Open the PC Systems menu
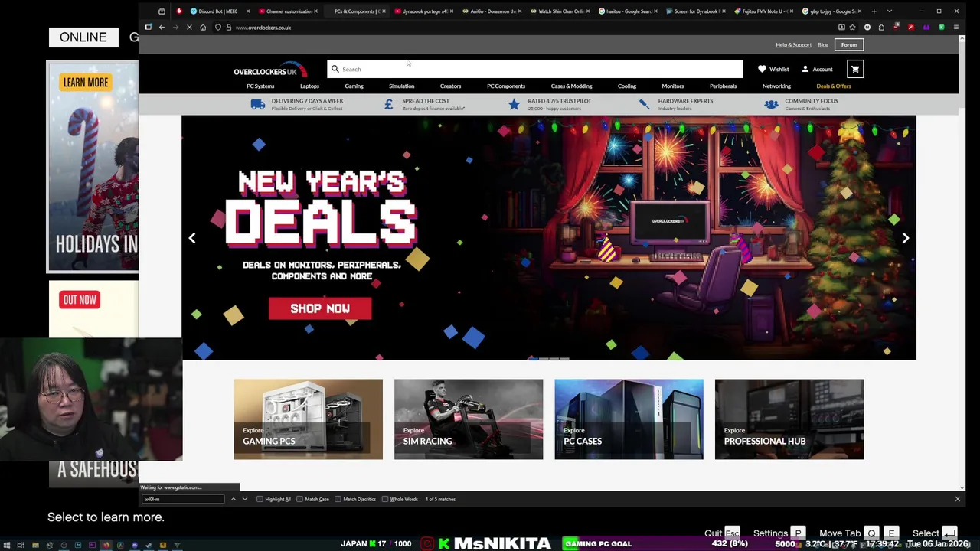The image size is (980, 551). point(260,86)
